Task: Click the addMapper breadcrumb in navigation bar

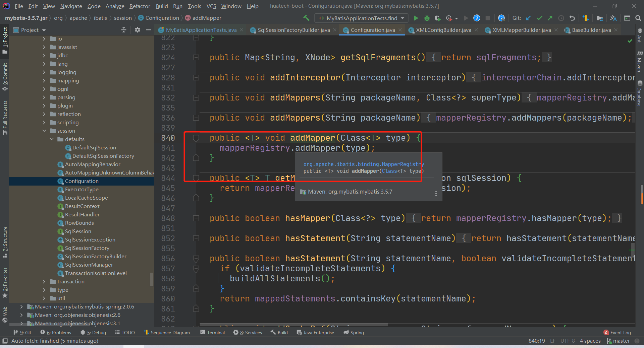Action: tap(203, 18)
